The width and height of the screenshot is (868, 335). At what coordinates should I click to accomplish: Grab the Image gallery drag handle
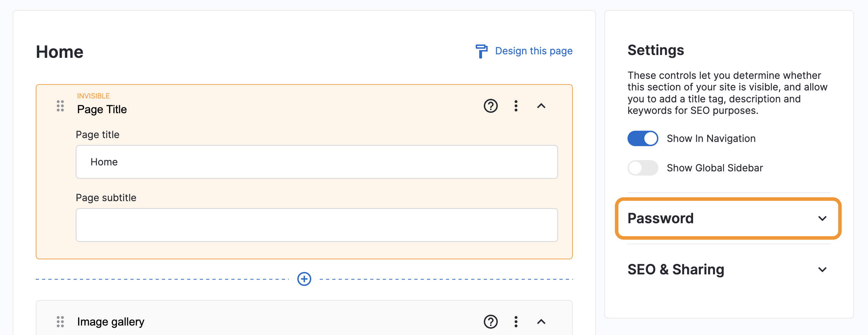tap(60, 322)
